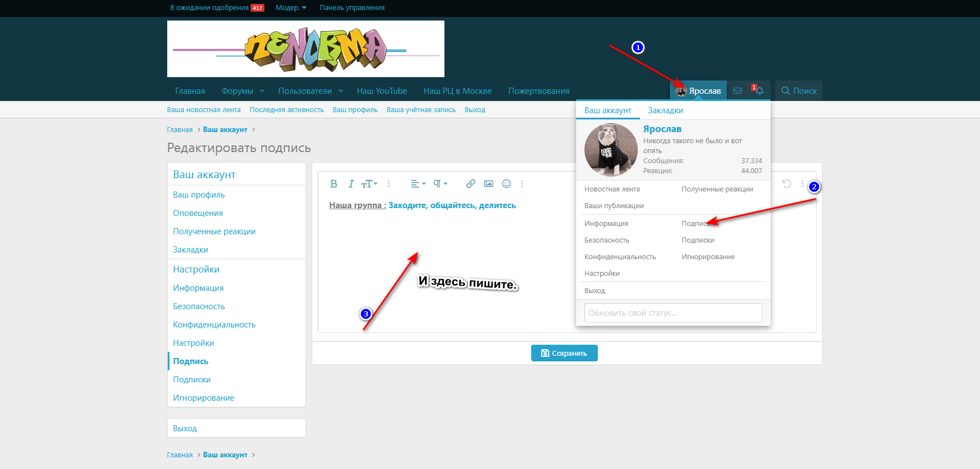Open the notifications bell icon
This screenshot has height=469, width=980.
pos(759,91)
